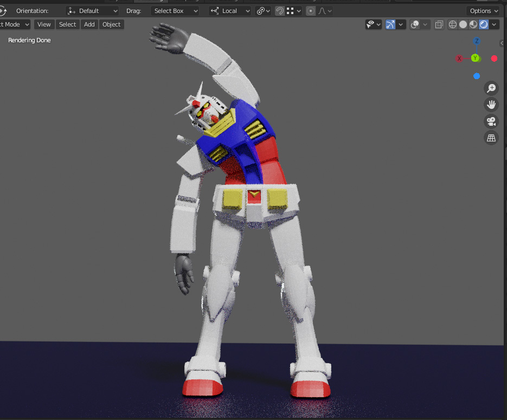Switch perspective/orthographic with the grid icon
507x420 pixels.
[x=491, y=138]
